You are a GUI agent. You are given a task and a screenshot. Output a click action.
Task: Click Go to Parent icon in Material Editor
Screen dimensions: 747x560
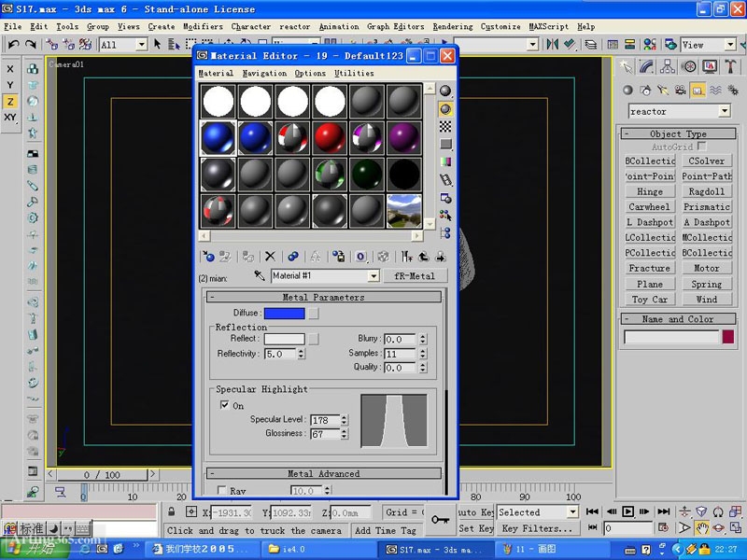pyautogui.click(x=424, y=257)
